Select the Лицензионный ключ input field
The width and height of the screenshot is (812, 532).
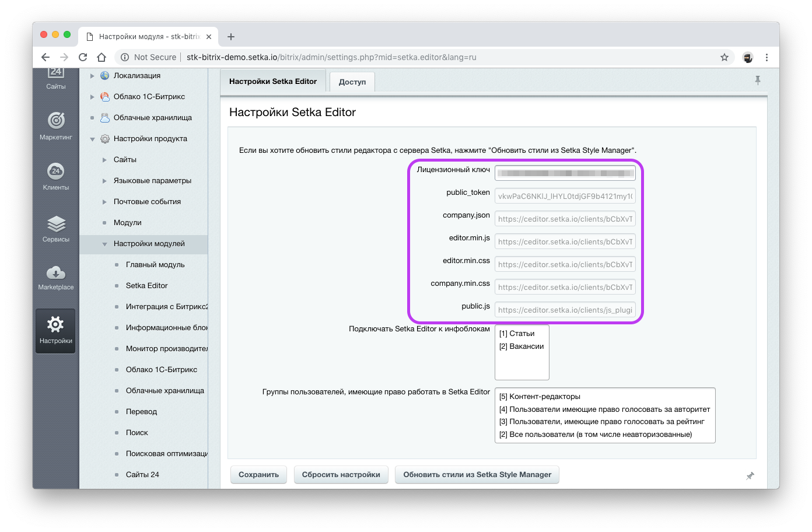pos(565,173)
